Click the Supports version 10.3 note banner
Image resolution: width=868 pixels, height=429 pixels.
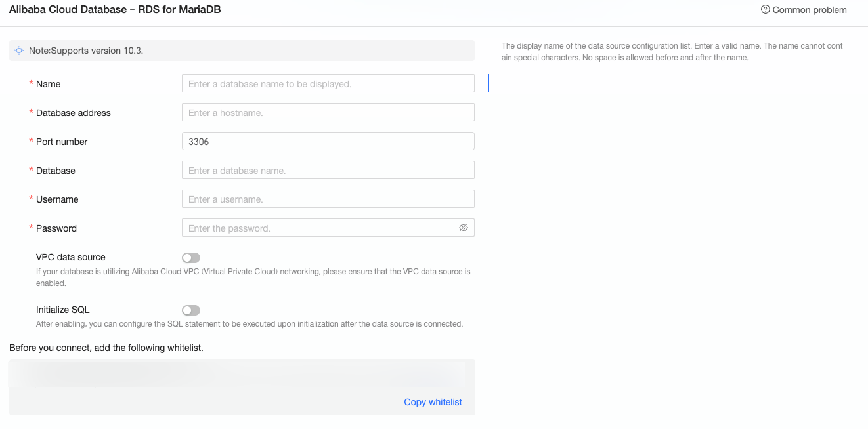[x=242, y=51]
